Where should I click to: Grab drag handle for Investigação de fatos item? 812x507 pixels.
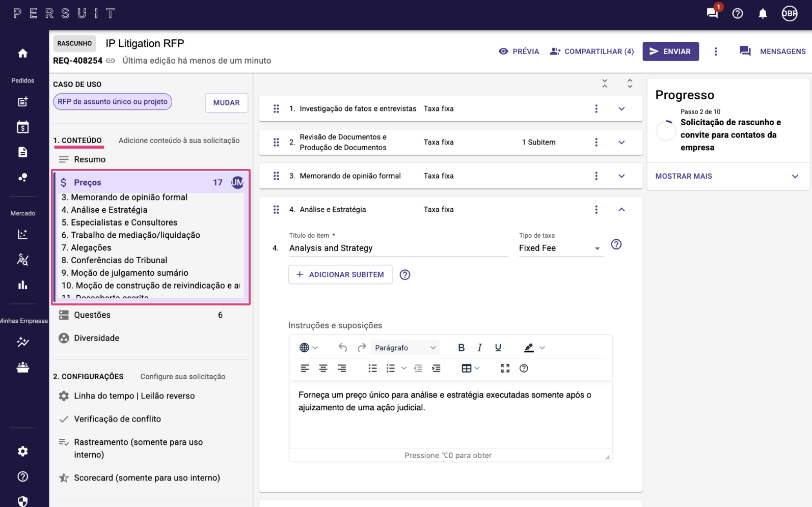click(x=276, y=108)
